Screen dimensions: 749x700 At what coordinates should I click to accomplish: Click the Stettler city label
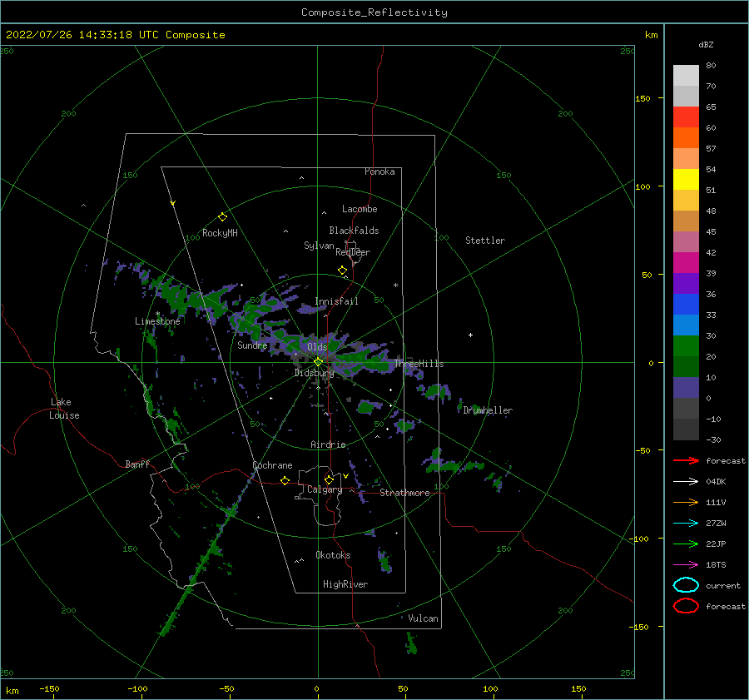(x=485, y=241)
